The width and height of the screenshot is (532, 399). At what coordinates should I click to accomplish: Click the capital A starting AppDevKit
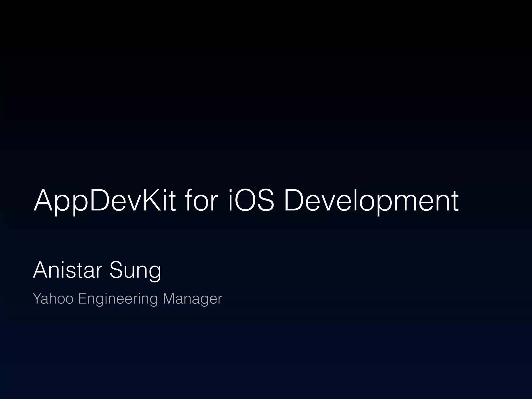click(44, 200)
